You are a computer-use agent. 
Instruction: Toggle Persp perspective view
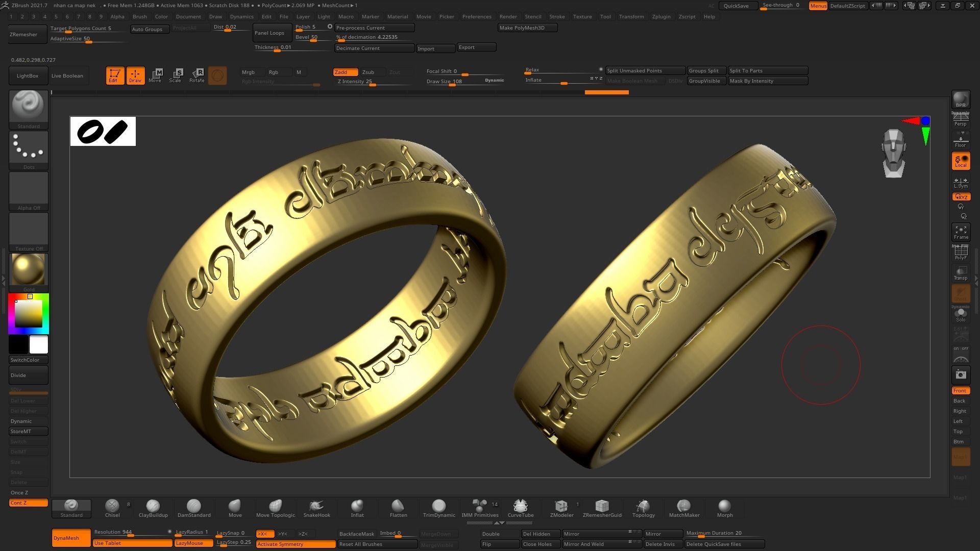click(961, 120)
